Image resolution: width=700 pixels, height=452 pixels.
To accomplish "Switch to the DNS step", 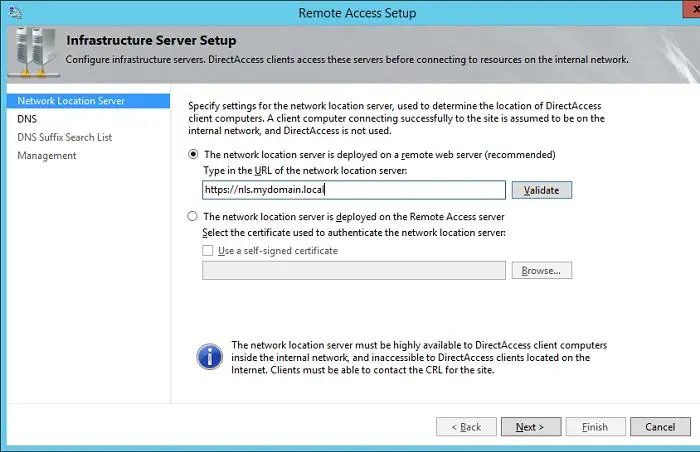I will point(27,118).
